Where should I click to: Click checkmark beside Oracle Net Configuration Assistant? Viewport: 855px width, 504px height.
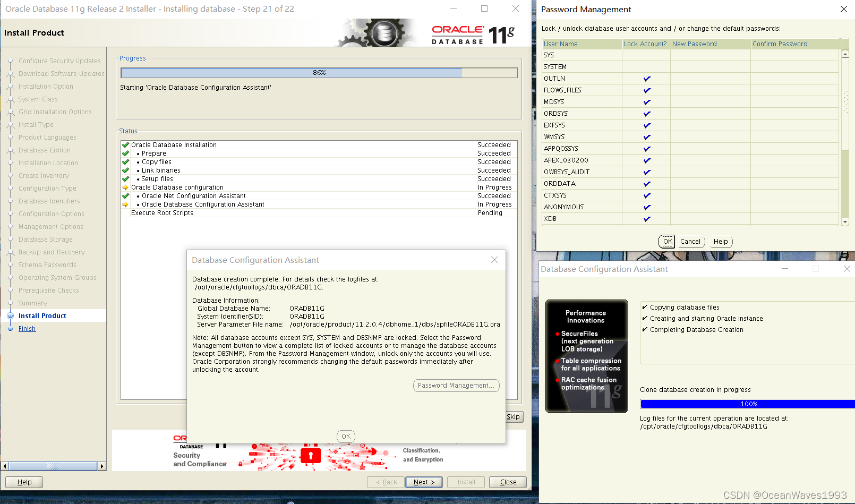pos(125,196)
